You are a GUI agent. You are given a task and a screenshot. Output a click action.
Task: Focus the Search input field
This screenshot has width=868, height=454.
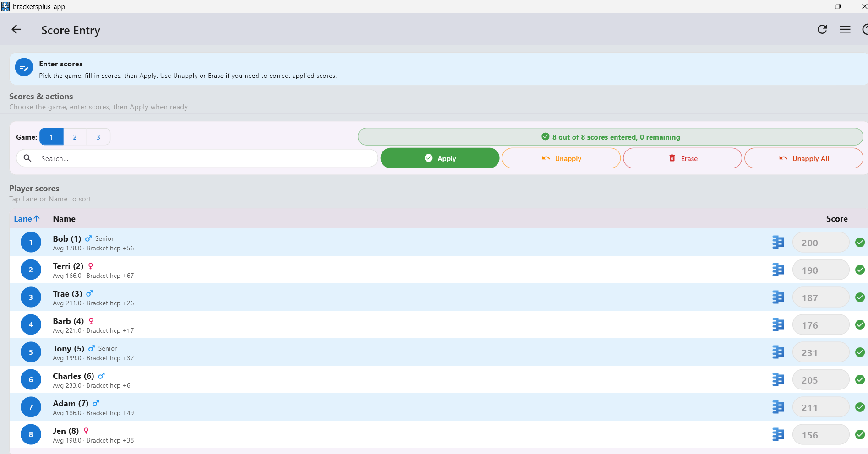click(x=197, y=158)
